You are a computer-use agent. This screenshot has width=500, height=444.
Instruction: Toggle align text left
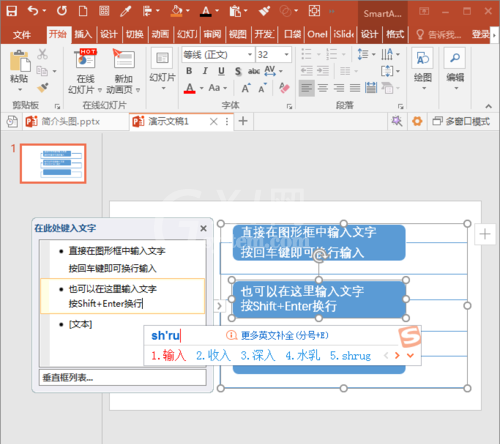click(306, 88)
